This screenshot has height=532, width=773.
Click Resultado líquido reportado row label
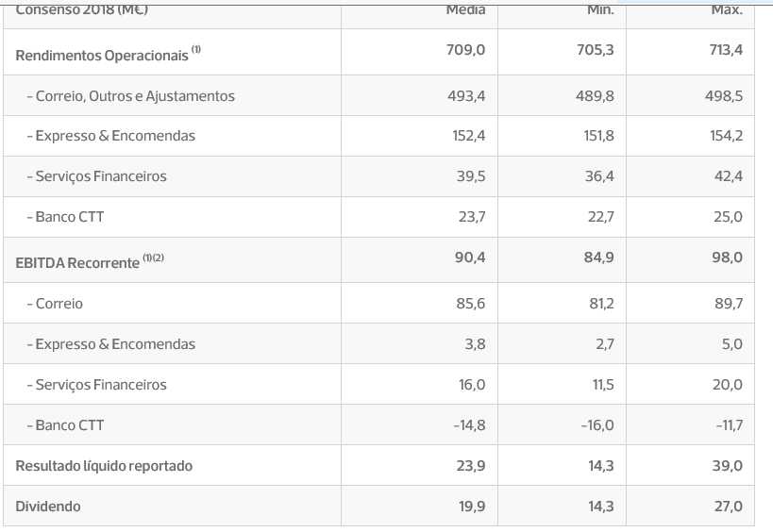(x=104, y=466)
